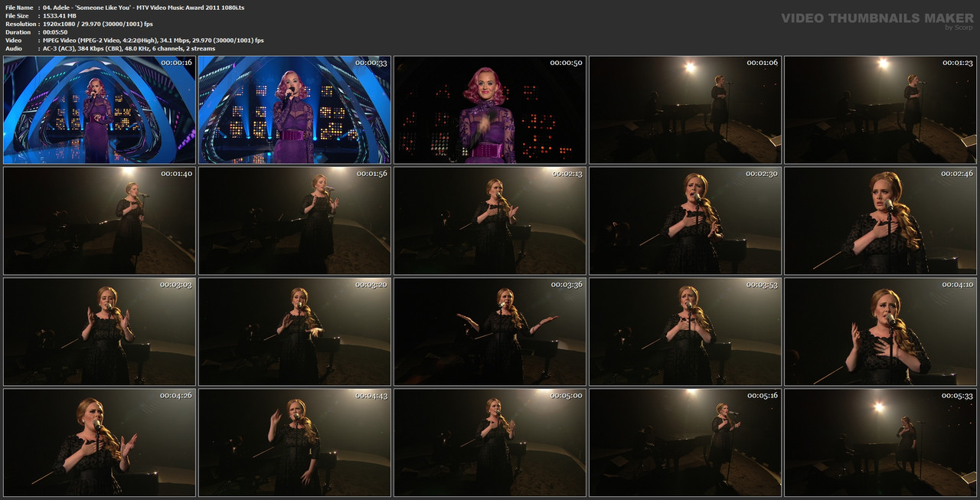The height and width of the screenshot is (500, 980).
Task: Select the frame stamped 00:01:23
Action: tap(880, 109)
